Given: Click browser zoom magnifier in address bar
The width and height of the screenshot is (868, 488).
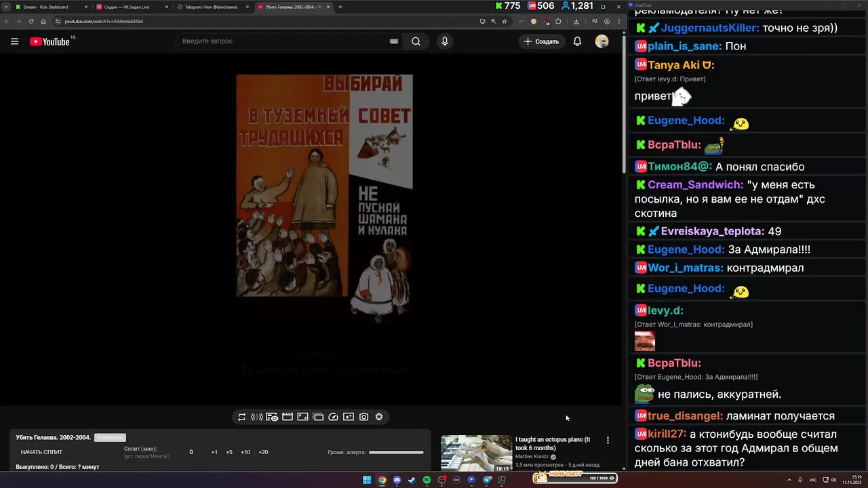Looking at the screenshot, I should click(493, 21).
